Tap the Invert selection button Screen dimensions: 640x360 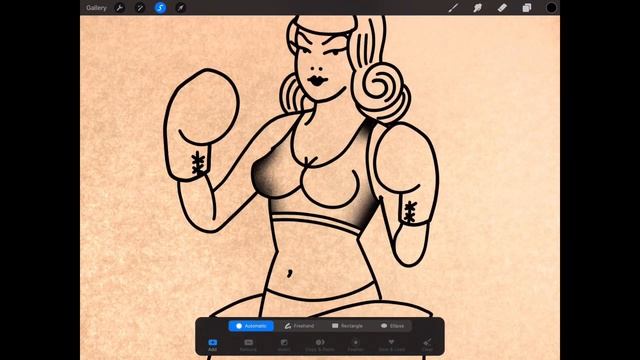pos(284,345)
